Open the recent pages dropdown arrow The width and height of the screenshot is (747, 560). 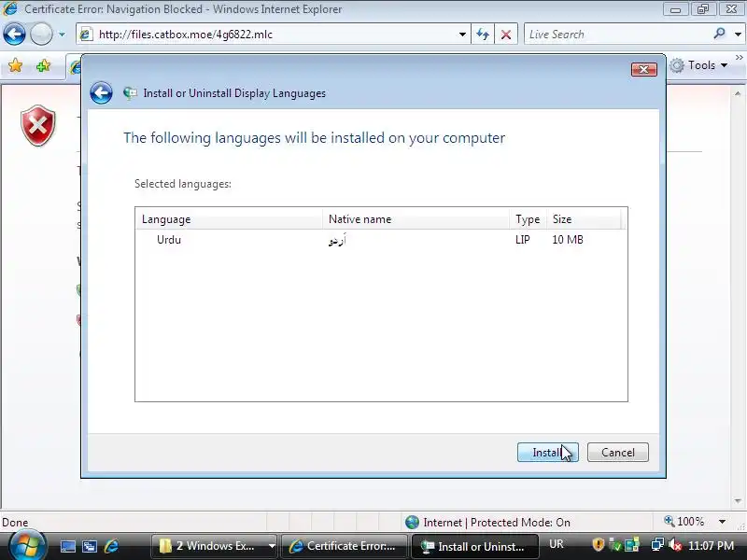coord(62,35)
